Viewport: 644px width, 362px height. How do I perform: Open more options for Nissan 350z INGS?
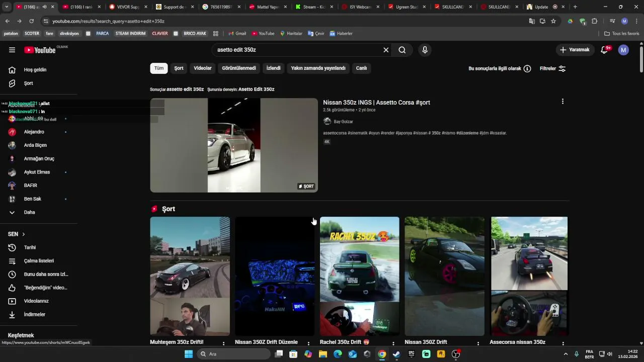pos(562,102)
